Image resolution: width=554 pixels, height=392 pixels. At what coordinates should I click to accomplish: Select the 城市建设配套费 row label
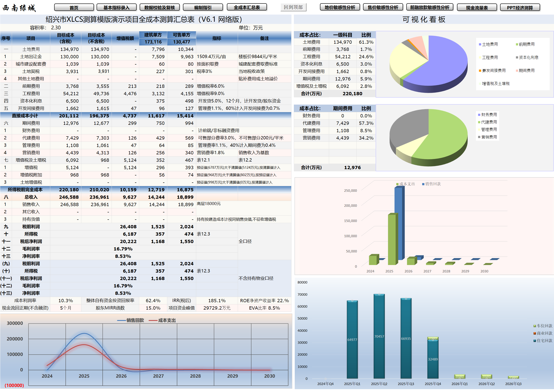point(31,64)
